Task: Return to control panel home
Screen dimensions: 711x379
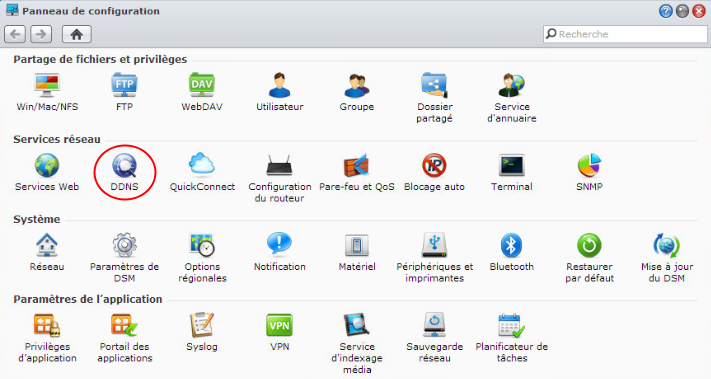Action: click(x=77, y=34)
